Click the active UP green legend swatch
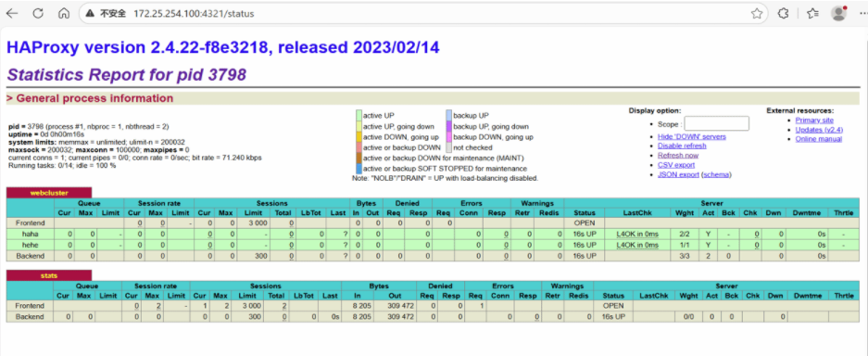The height and width of the screenshot is (356, 868). click(x=359, y=116)
